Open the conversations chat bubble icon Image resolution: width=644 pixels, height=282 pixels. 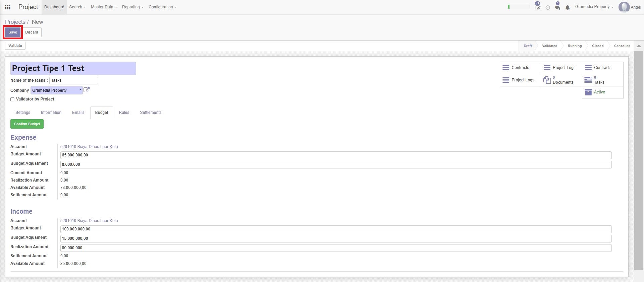(557, 6)
